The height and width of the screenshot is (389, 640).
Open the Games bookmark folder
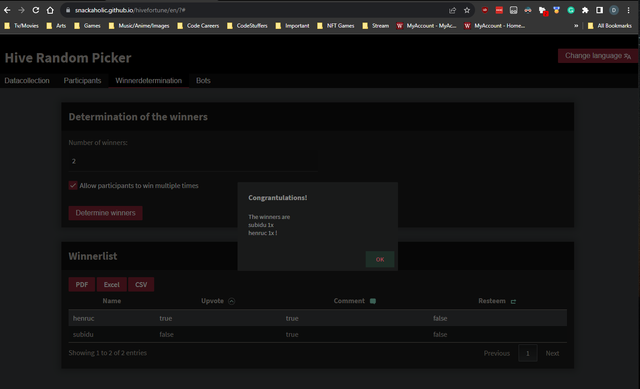pyautogui.click(x=87, y=26)
